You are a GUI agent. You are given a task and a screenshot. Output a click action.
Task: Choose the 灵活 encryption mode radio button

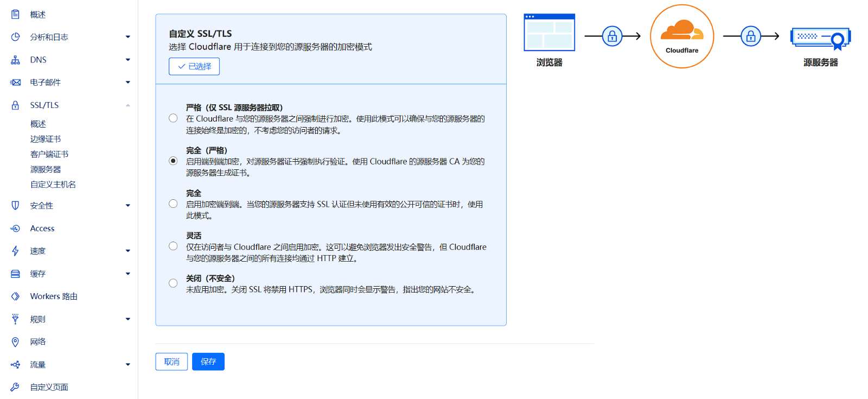coord(173,246)
